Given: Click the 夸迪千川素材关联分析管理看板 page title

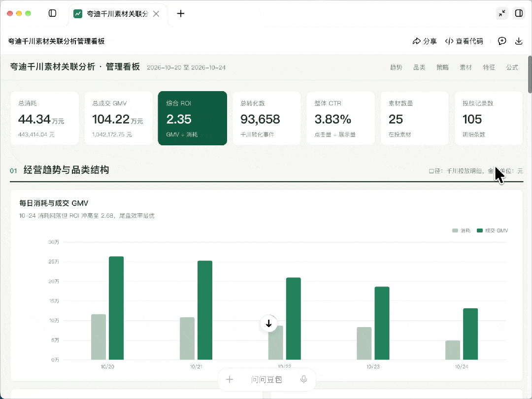Looking at the screenshot, I should (56, 41).
